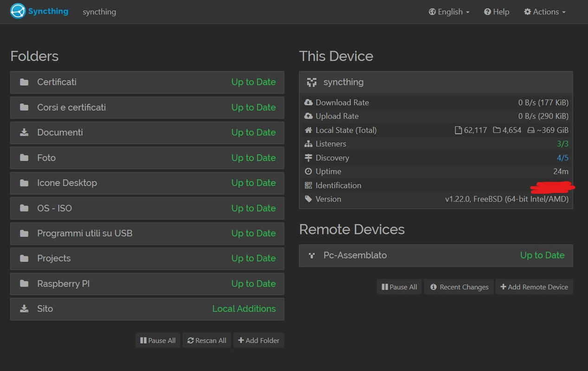Expand the Icone Desktop folder panel

(147, 183)
